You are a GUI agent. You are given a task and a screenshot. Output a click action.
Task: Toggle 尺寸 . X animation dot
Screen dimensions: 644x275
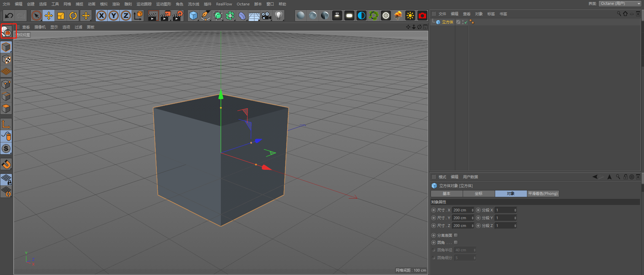(x=434, y=210)
